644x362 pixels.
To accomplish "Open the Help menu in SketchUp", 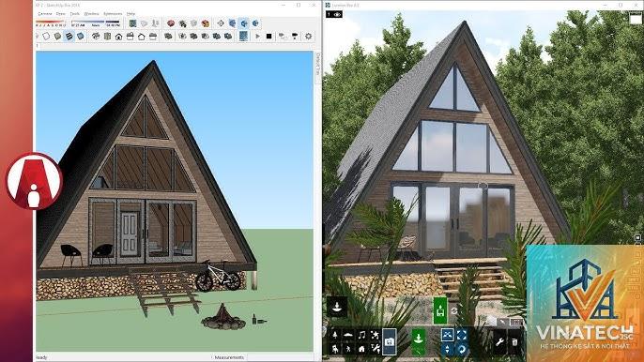I will [x=130, y=13].
